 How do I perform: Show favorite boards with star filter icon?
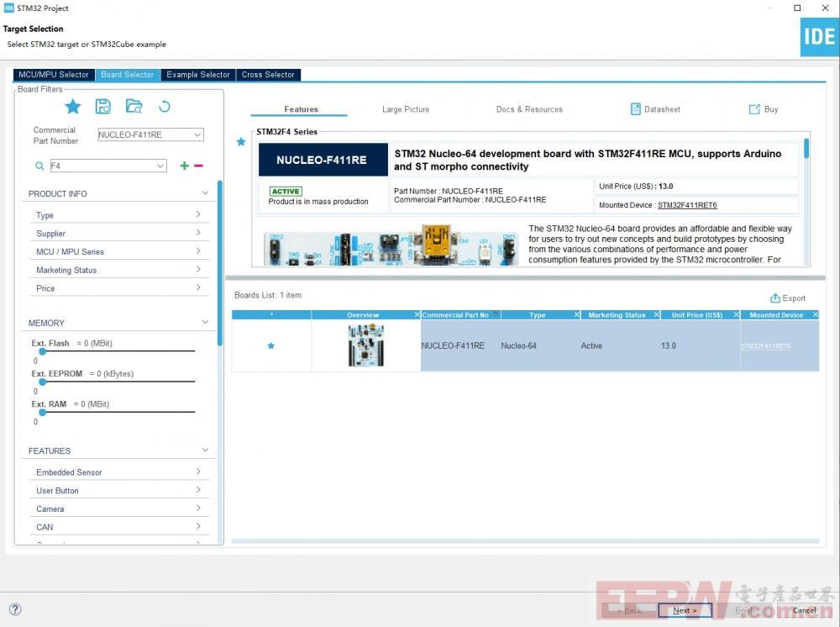pos(73,107)
